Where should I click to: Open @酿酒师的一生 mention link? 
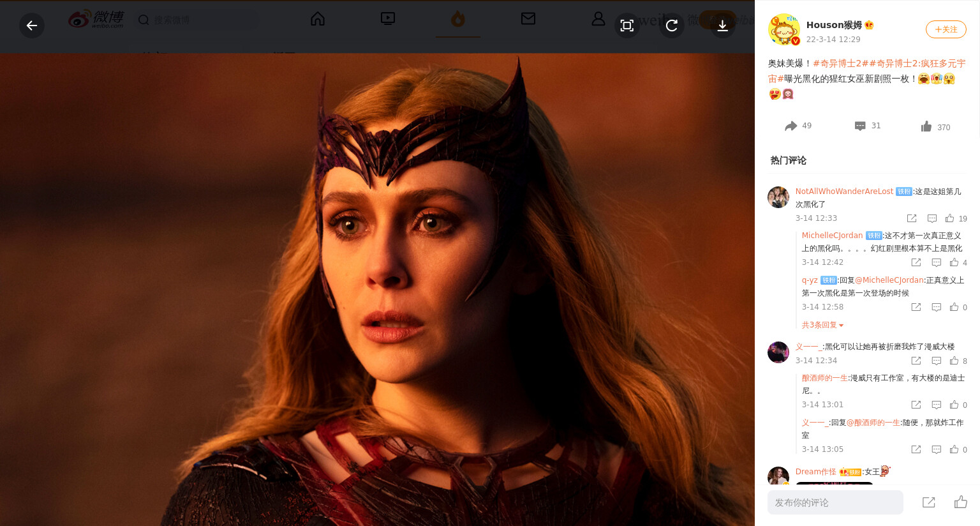(x=873, y=423)
